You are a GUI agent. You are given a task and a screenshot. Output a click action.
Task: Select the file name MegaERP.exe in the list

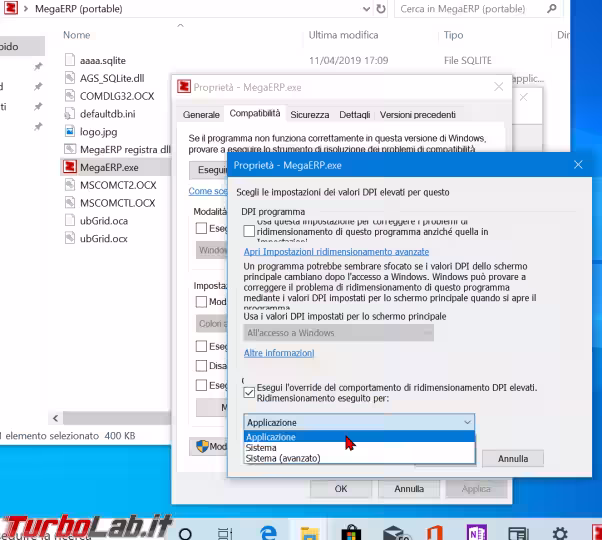(x=109, y=167)
